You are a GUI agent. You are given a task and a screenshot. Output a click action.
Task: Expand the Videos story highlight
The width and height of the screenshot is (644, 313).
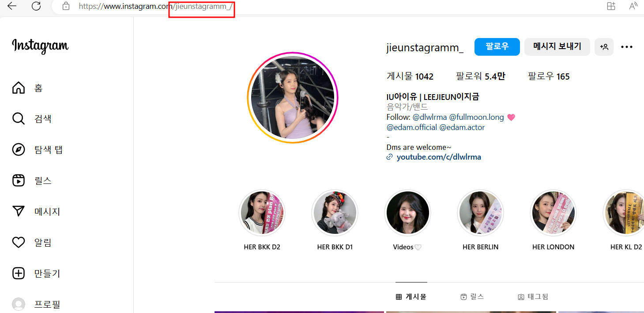click(x=407, y=213)
